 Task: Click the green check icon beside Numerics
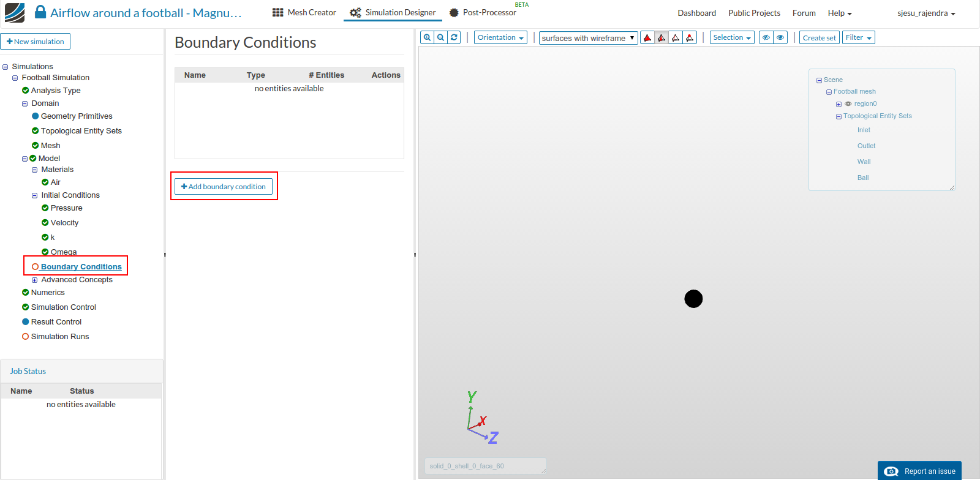pos(26,293)
